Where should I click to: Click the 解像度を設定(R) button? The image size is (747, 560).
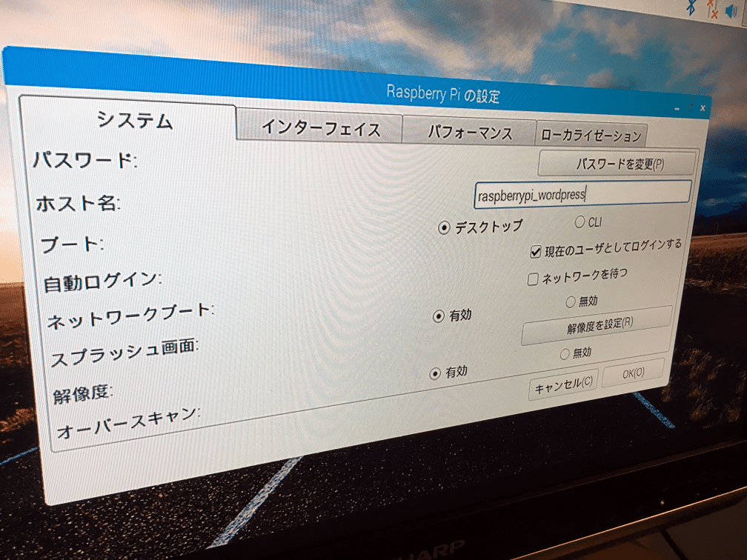pos(598,326)
